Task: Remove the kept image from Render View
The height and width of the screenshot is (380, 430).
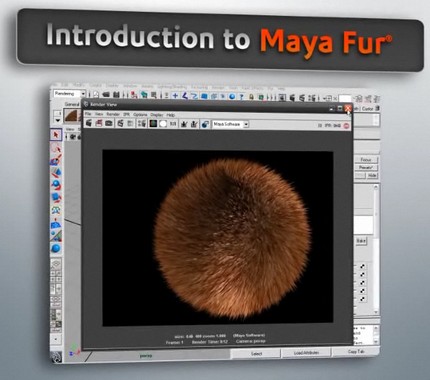Action: pos(194,124)
